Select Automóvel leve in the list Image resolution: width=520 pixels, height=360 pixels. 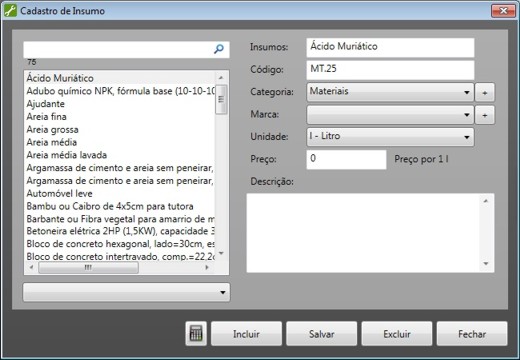click(x=120, y=193)
